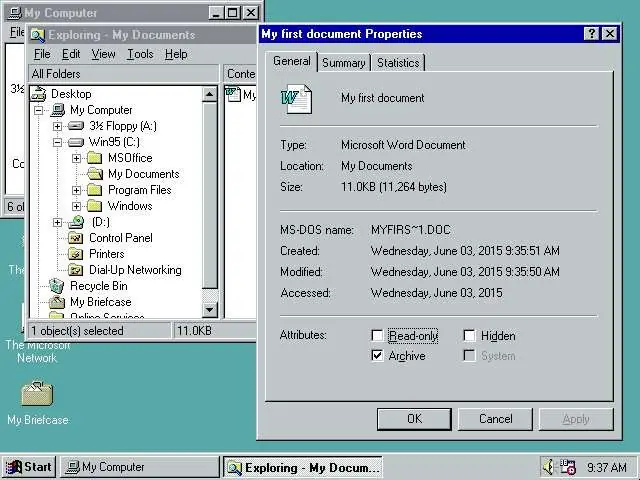
Task: Collapse the My Computer tree node
Action: tap(38, 110)
